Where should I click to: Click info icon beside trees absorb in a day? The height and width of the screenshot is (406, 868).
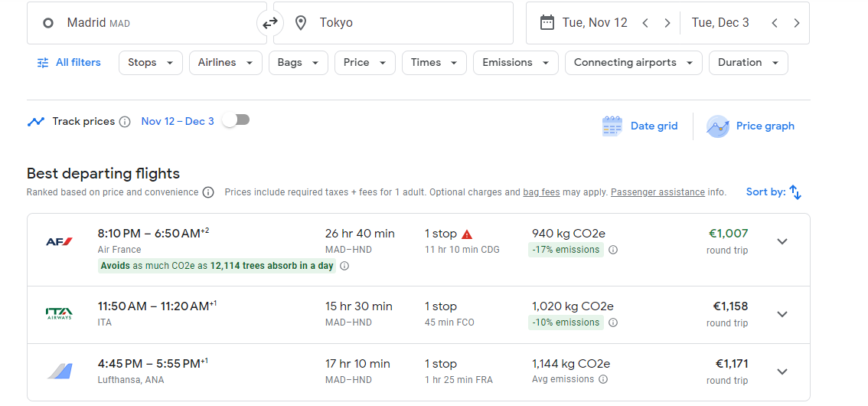(x=344, y=266)
